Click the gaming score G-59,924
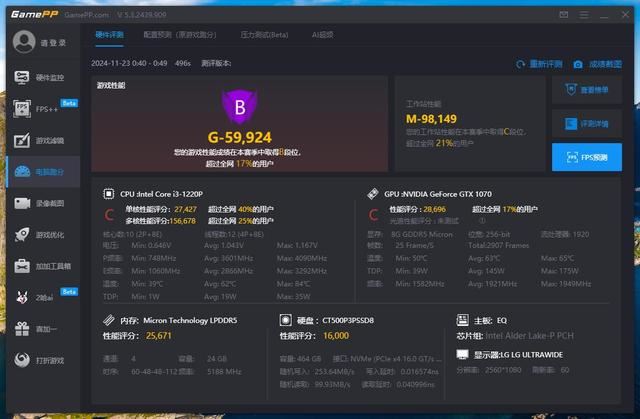 240,137
